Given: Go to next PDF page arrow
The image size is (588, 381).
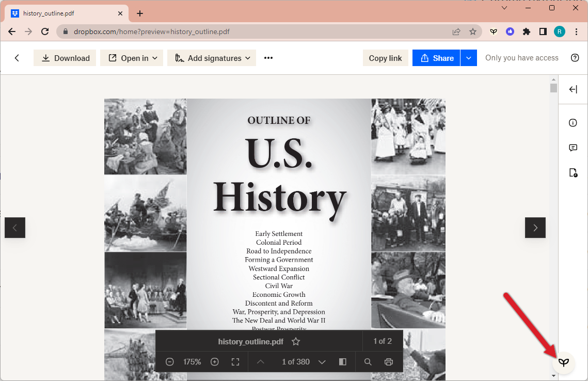Looking at the screenshot, I should click(322, 362).
